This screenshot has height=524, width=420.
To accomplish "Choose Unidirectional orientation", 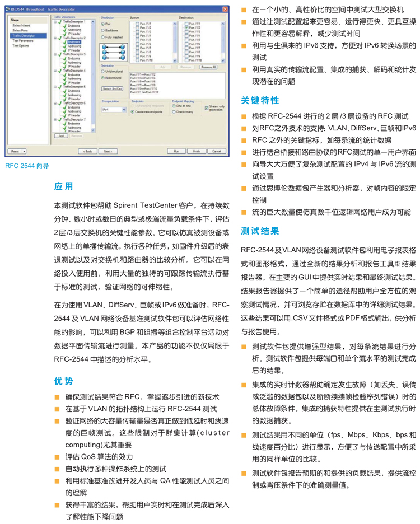I will coord(102,72).
